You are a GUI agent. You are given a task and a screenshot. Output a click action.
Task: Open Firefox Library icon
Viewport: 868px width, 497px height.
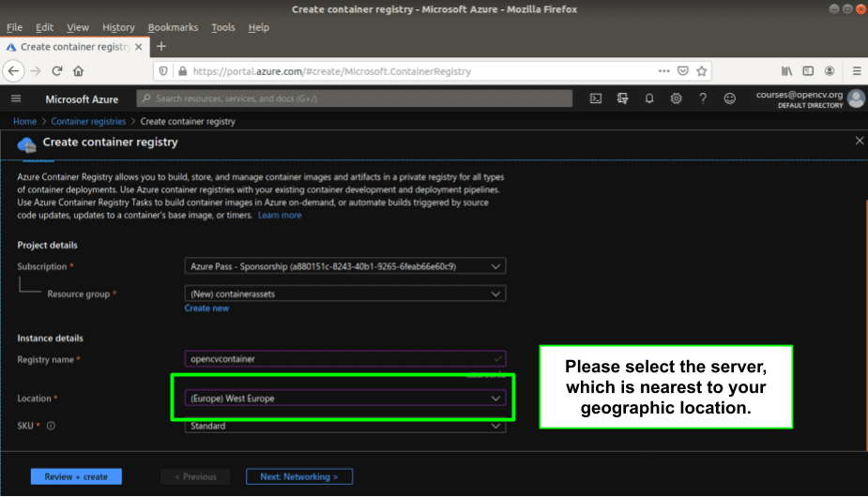point(786,71)
